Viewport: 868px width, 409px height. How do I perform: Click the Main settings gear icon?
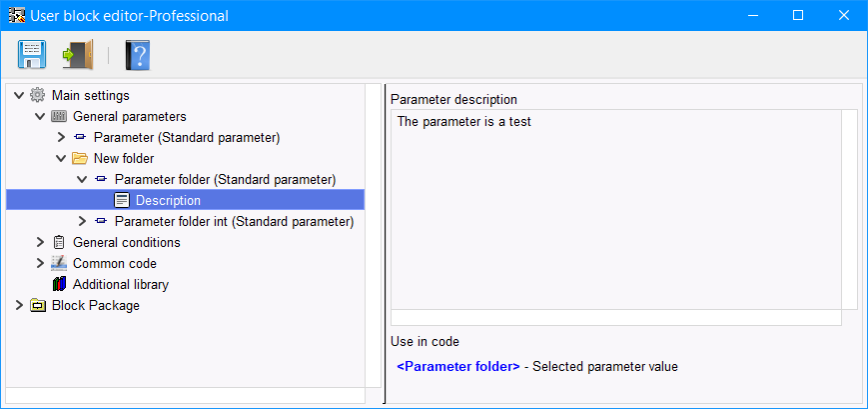tap(37, 95)
